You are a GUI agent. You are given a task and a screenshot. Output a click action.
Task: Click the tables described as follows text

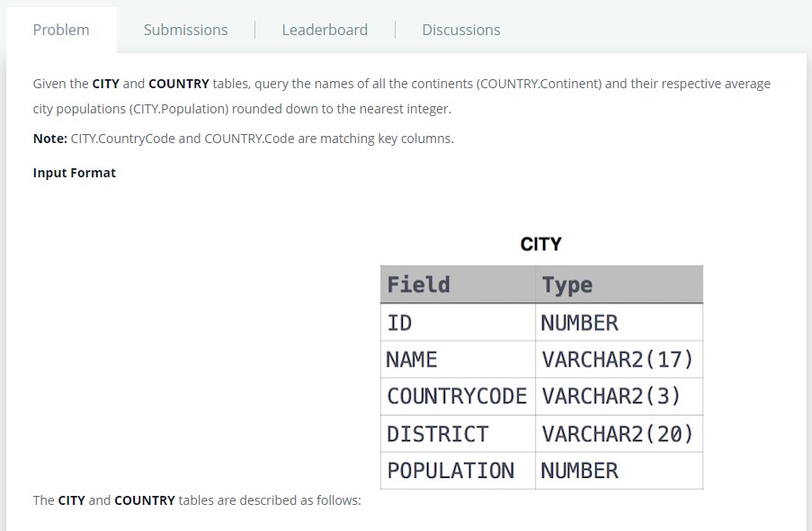[196, 500]
